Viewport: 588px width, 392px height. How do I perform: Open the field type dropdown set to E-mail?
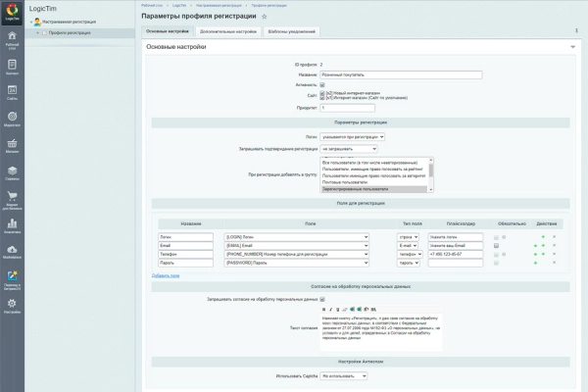coord(408,246)
